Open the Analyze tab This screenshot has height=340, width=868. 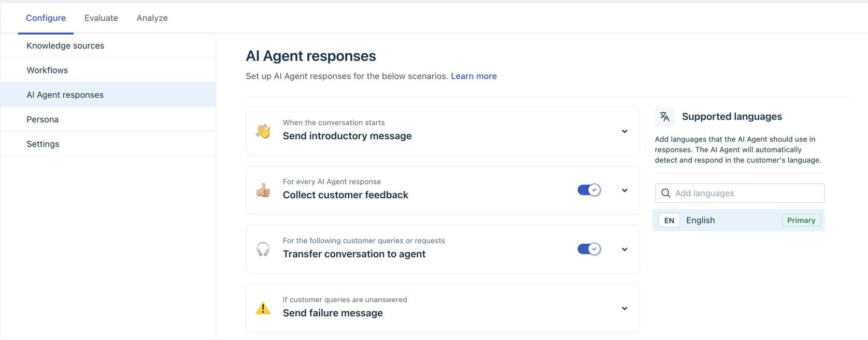pos(152,18)
